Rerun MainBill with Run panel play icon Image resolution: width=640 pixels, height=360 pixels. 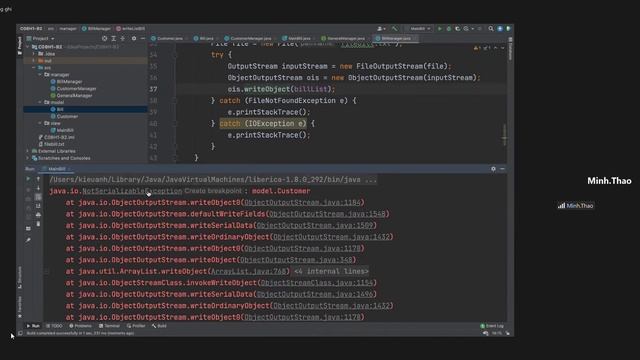pos(28,179)
